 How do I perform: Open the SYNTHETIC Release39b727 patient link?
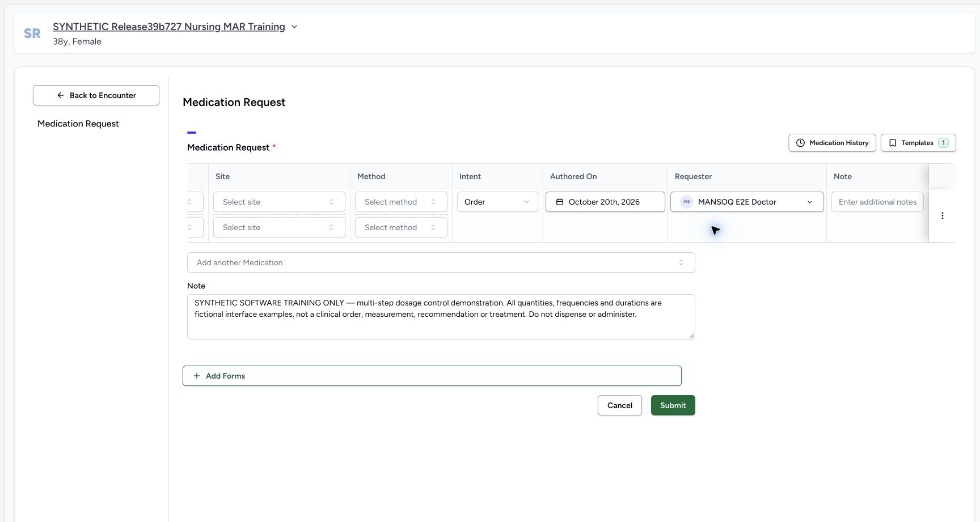[x=169, y=27]
